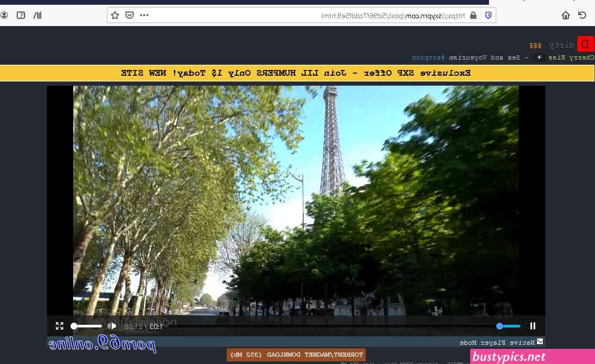The image size is (595, 364).
Task: Open the page actions three-dot menu
Action: click(144, 15)
